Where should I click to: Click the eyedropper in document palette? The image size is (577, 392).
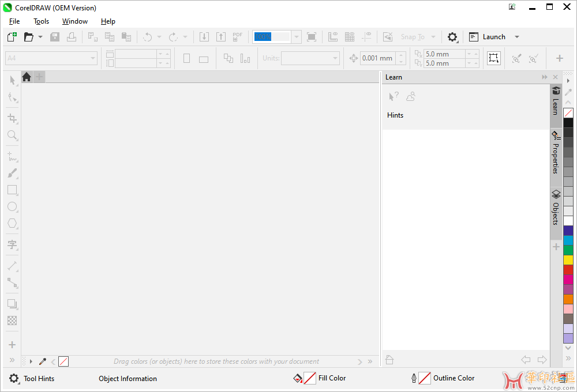(43, 361)
